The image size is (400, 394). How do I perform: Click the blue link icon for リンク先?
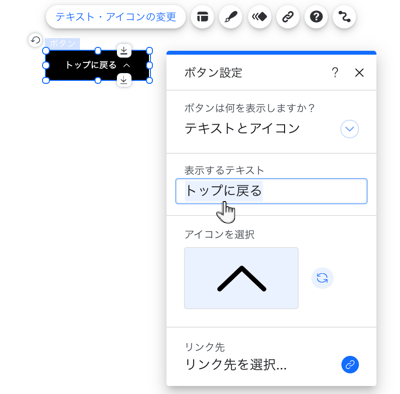[350, 364]
